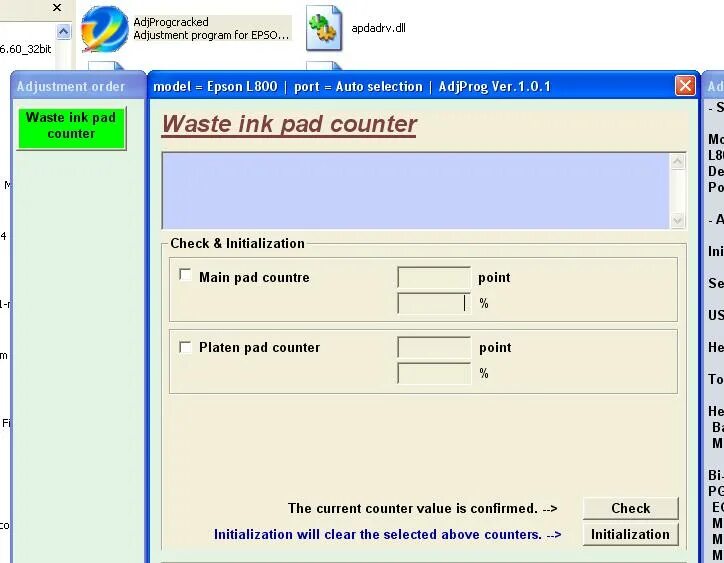Click the AdjProgcracked file name label
This screenshot has width=724, height=563.
(171, 22)
